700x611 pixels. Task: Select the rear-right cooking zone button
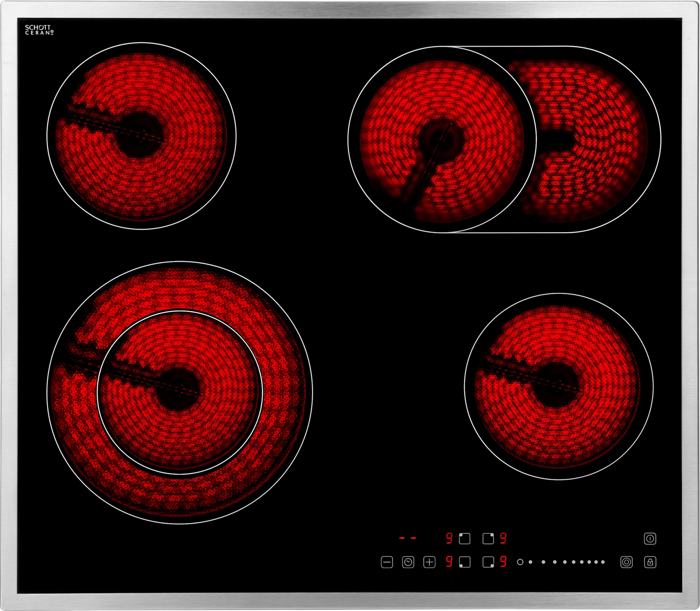tap(488, 538)
